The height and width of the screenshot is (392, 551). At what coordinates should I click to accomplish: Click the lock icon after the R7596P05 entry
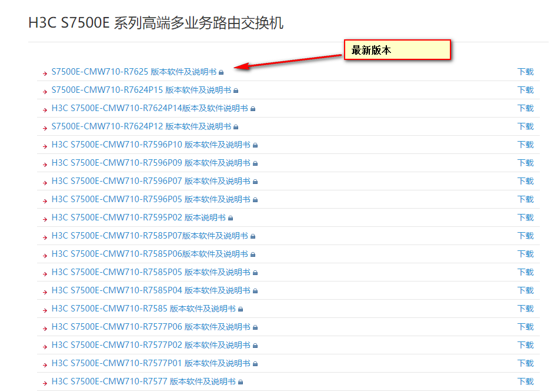tap(255, 200)
